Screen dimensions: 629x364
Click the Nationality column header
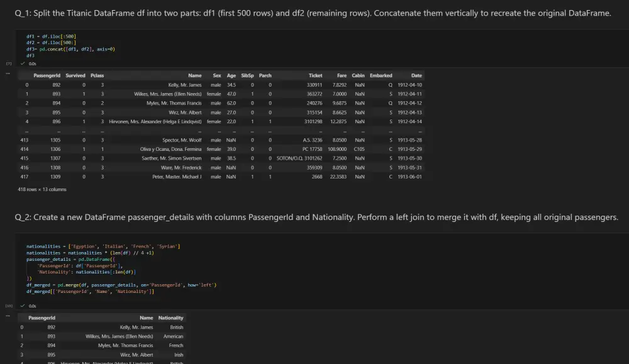point(171,317)
